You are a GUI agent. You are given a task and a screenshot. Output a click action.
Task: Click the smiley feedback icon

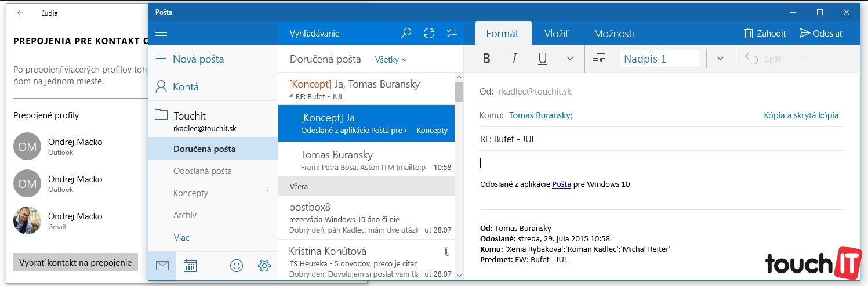237,266
